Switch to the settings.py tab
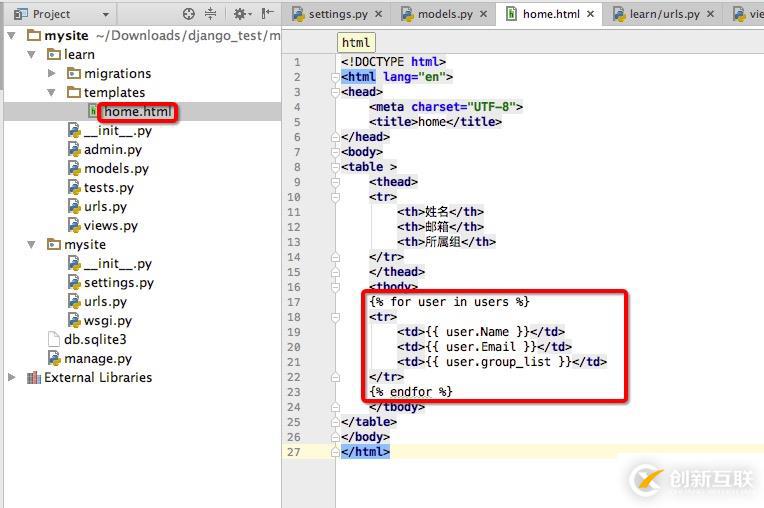Viewport: 764px width, 508px height. 337,14
